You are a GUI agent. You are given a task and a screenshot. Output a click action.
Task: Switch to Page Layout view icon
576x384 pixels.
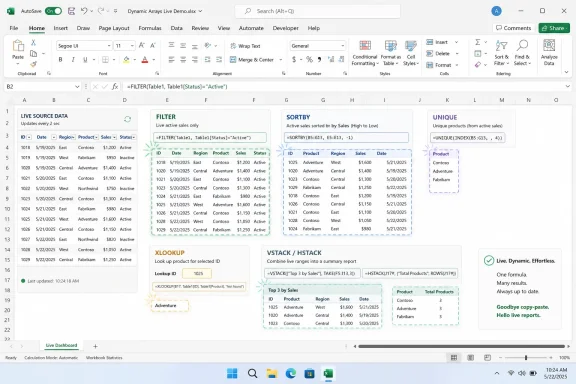(470, 358)
